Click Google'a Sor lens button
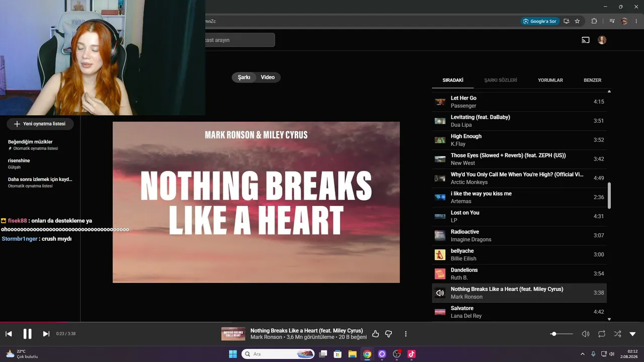 click(540, 21)
